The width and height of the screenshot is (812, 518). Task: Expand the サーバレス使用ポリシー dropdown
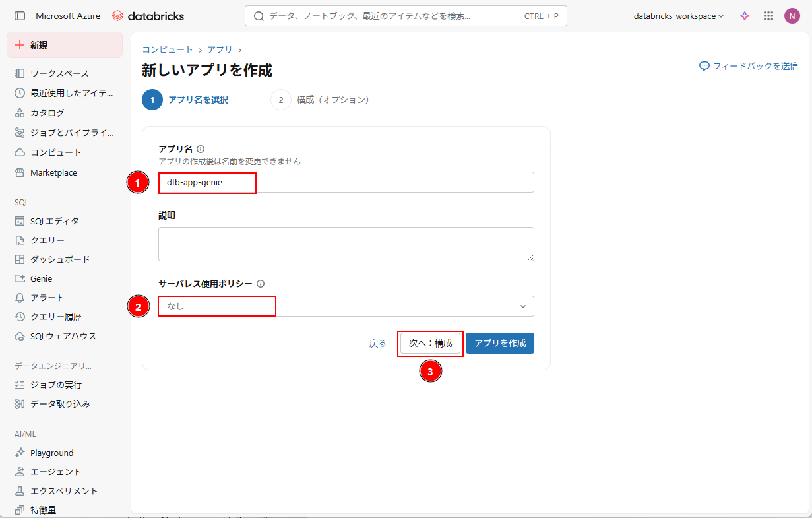346,306
